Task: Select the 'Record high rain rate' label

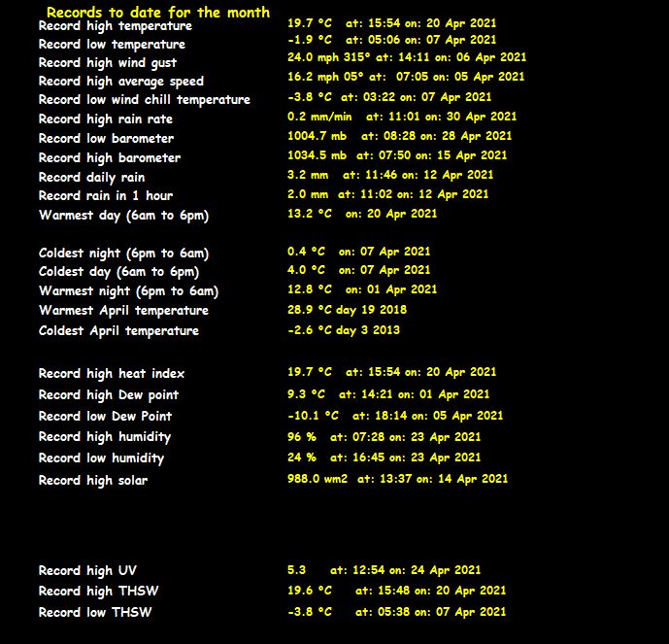Action: click(x=106, y=119)
